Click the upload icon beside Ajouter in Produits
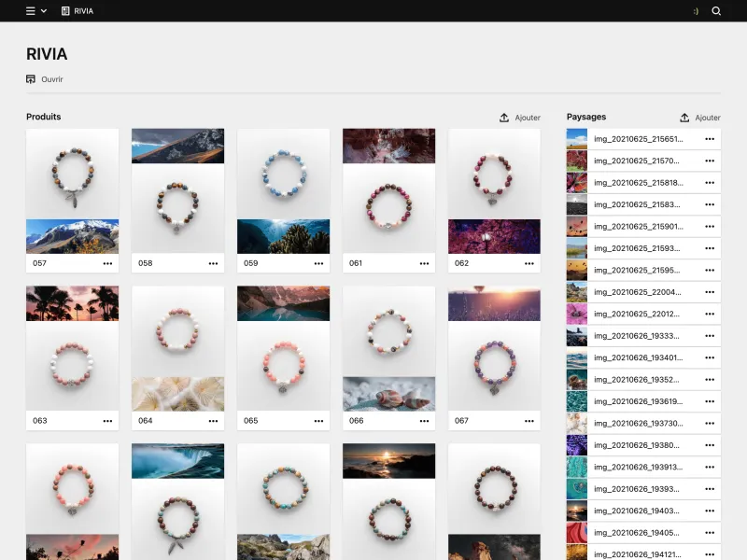 coord(502,117)
